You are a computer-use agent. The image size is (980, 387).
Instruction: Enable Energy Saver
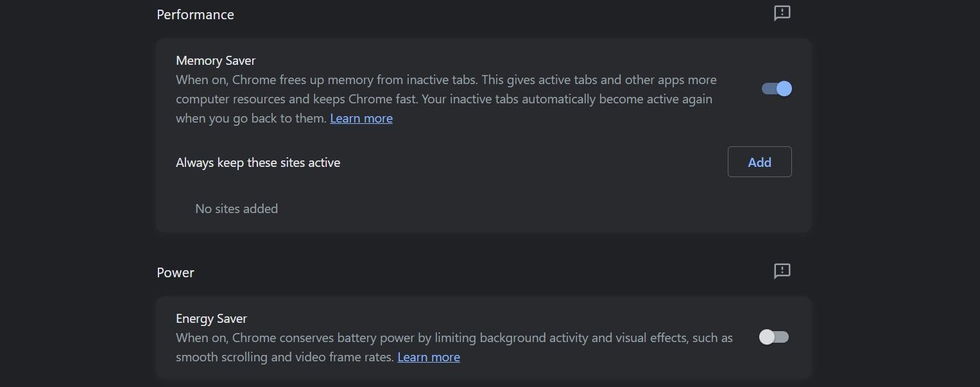773,337
